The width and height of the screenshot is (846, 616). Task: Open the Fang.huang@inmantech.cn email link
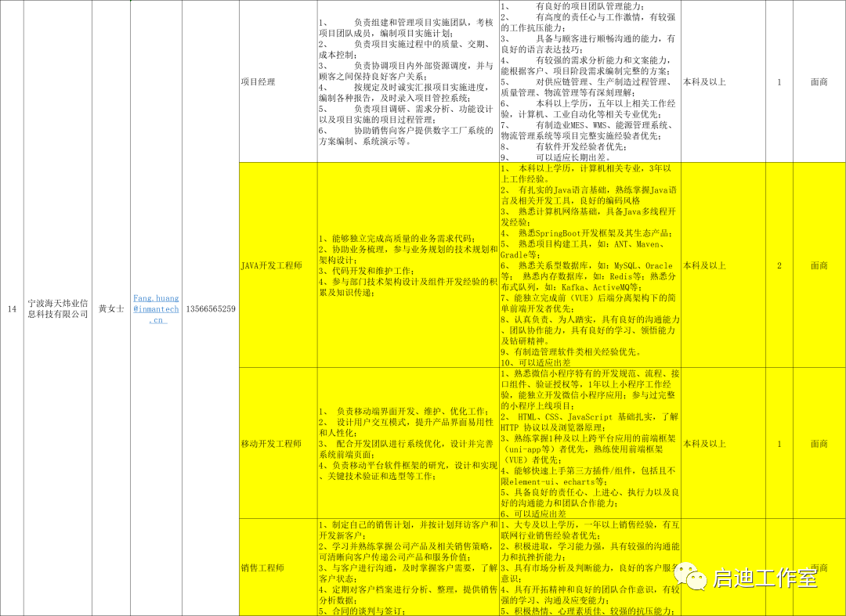[156, 308]
